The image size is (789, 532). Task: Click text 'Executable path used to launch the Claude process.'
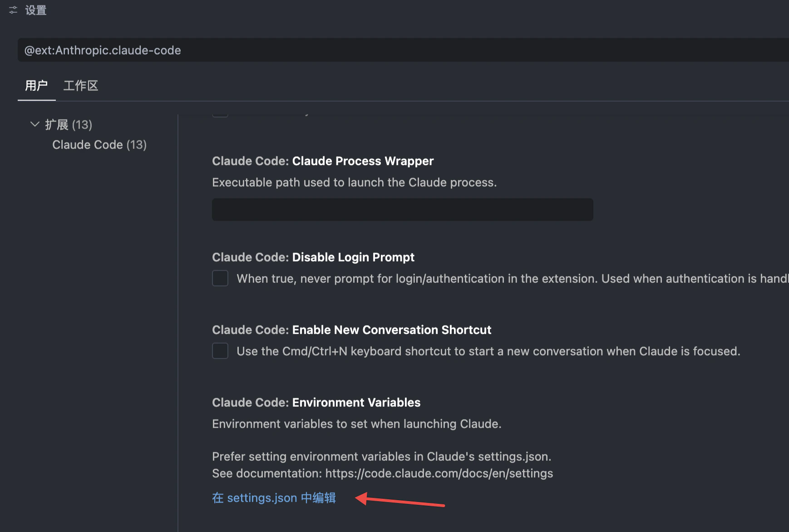[x=355, y=182]
